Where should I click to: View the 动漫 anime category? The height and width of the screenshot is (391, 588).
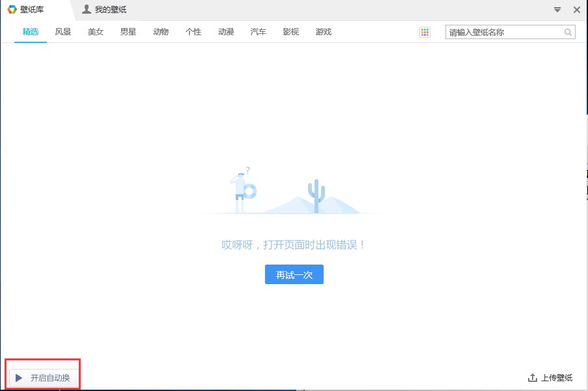pyautogui.click(x=225, y=31)
